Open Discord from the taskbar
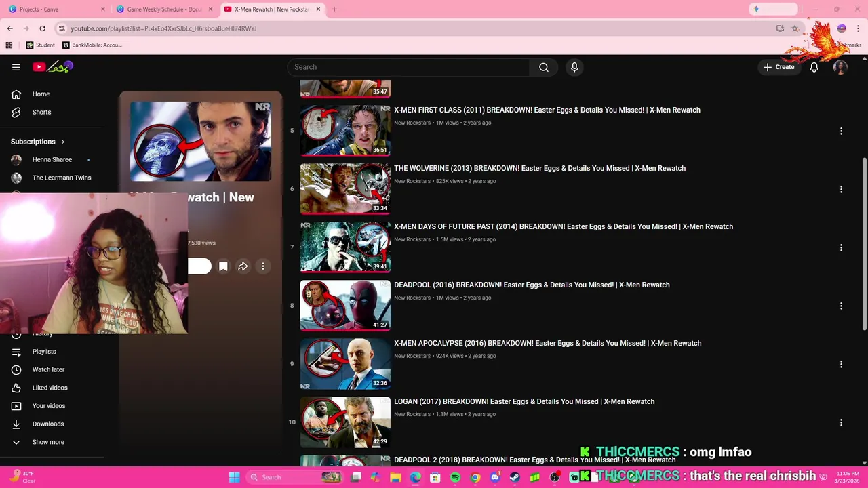 pyautogui.click(x=495, y=477)
